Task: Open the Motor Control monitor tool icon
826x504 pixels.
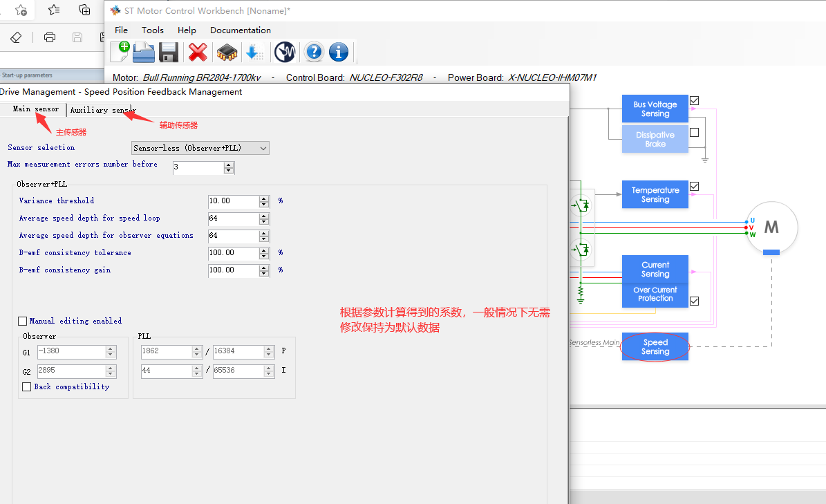Action: (x=285, y=52)
